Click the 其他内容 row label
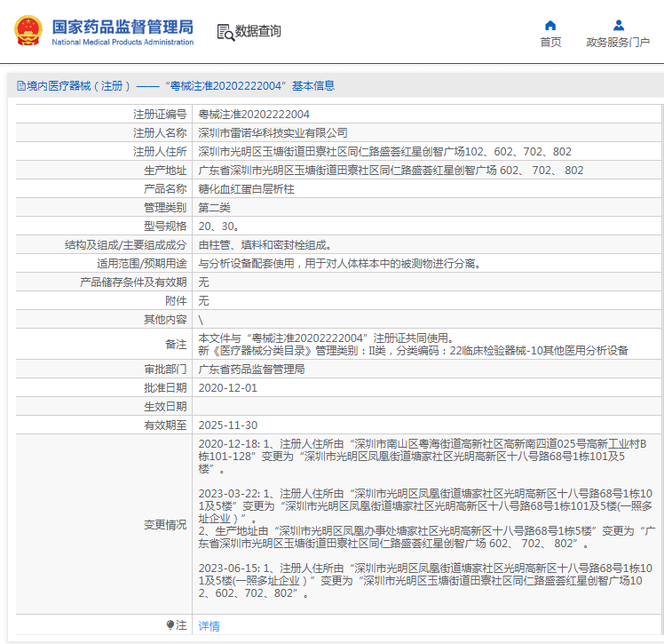Screen dimensions: 664x644 click(165, 320)
